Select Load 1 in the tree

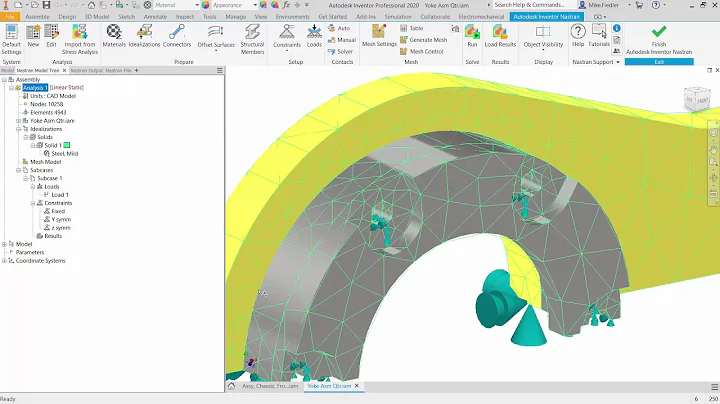click(60, 195)
